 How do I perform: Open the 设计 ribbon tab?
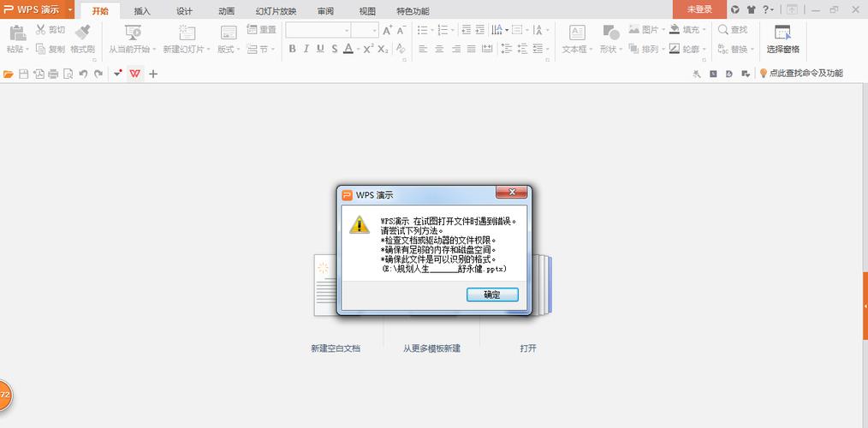(184, 11)
